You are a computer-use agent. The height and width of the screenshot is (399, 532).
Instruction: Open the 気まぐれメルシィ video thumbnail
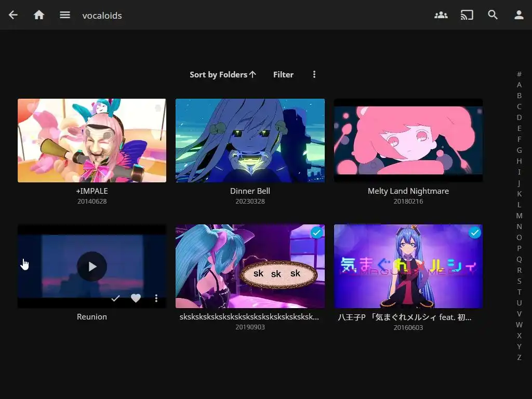click(x=408, y=267)
